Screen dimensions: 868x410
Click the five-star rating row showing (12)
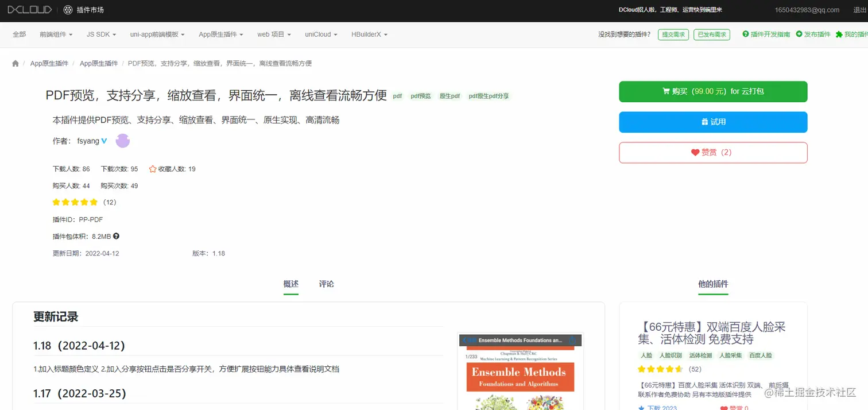(75, 202)
